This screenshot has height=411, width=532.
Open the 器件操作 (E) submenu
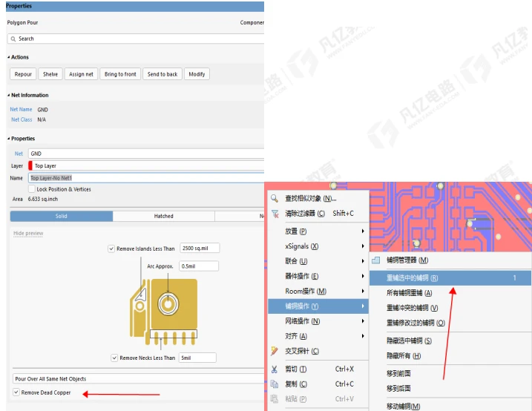coord(318,276)
